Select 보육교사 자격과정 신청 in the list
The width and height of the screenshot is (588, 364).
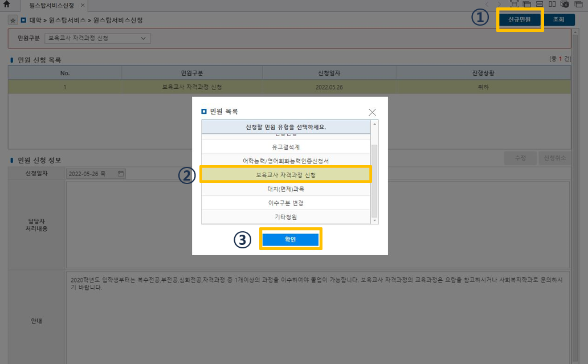tap(285, 175)
